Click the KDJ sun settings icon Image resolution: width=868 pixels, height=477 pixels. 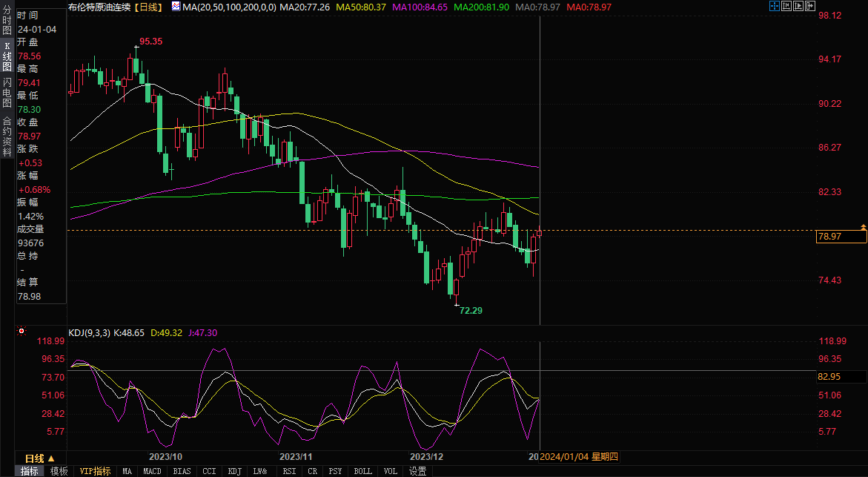pyautogui.click(x=21, y=332)
